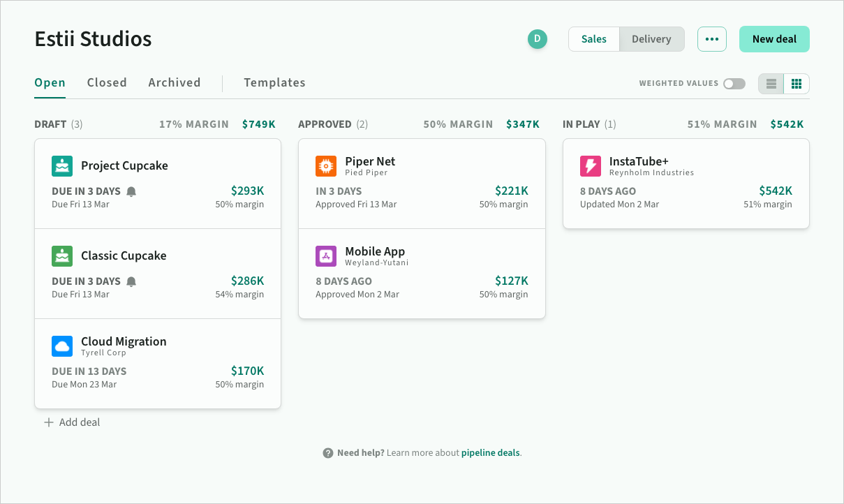This screenshot has width=844, height=504.
Task: Switch to the Delivery view
Action: pos(651,39)
